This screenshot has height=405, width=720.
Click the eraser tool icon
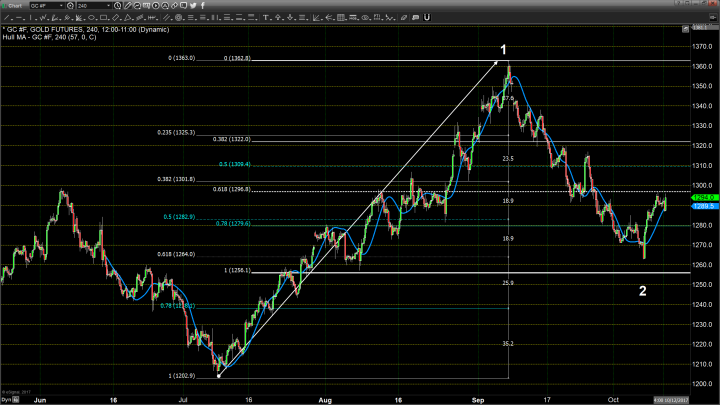pos(403,17)
